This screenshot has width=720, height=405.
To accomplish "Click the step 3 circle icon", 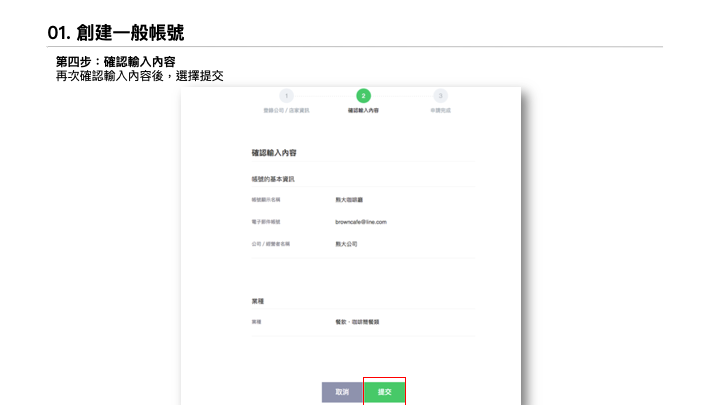I will (440, 96).
